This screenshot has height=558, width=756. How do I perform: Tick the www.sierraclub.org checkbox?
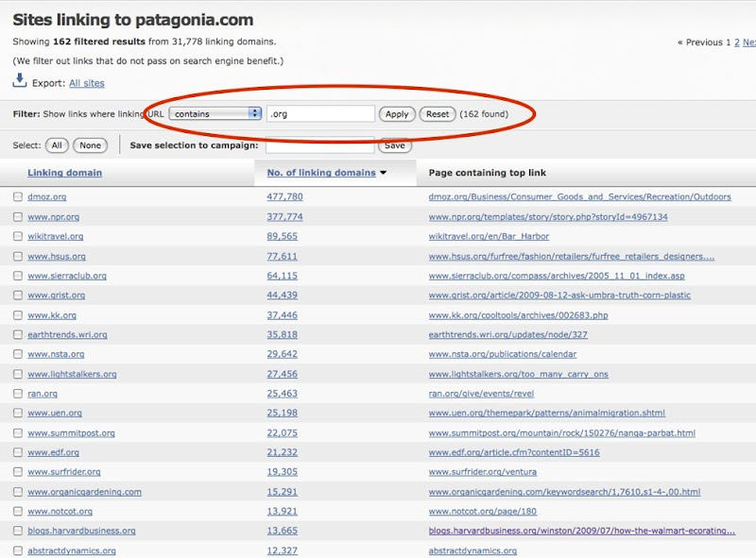tap(18, 276)
